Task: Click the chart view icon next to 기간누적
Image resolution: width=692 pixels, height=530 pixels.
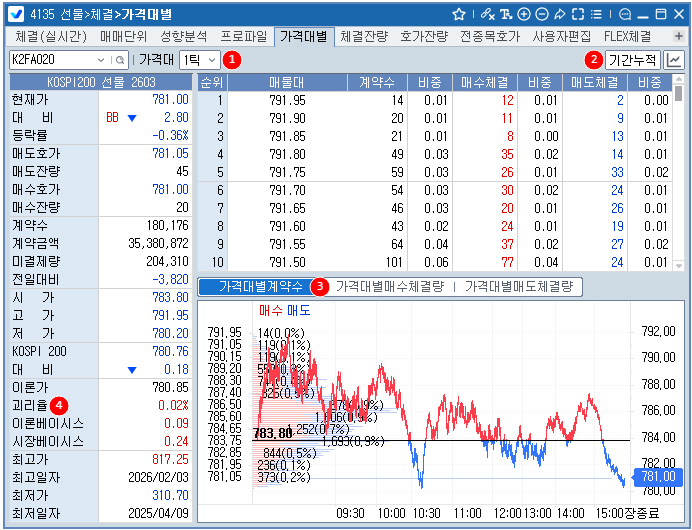Action: [675, 60]
